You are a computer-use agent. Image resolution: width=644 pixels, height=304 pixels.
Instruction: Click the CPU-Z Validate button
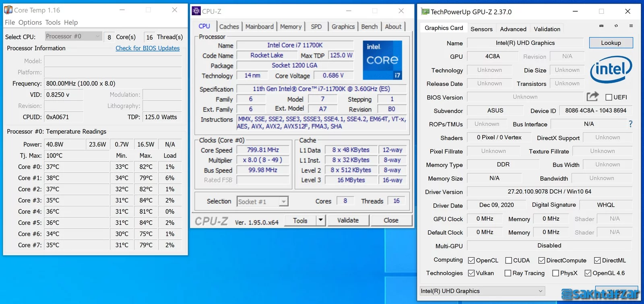348,220
